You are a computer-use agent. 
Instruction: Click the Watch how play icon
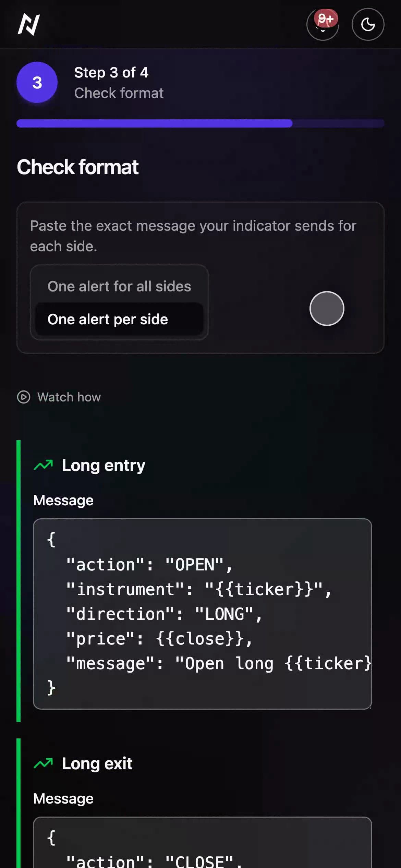coord(24,397)
